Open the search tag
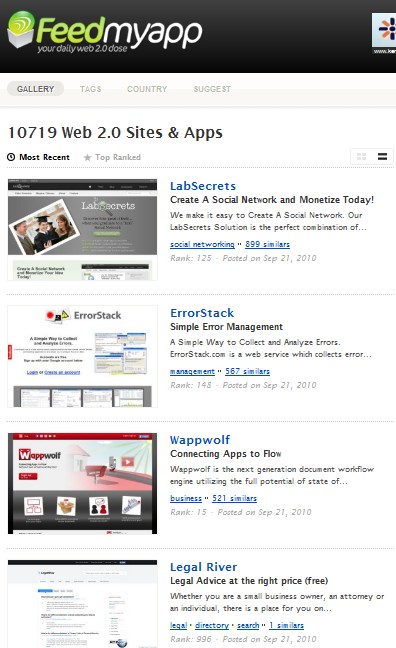The image size is (396, 648). tap(248, 625)
